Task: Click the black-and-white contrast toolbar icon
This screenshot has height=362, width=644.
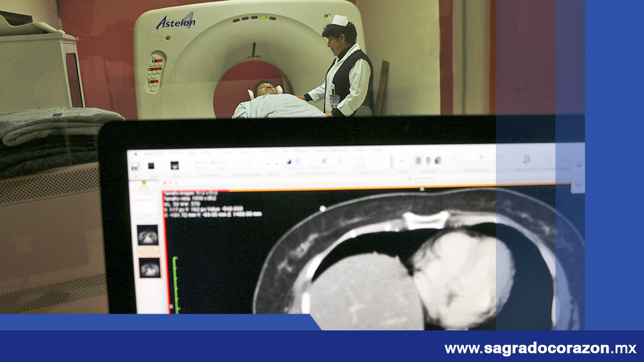Action: 289,161
